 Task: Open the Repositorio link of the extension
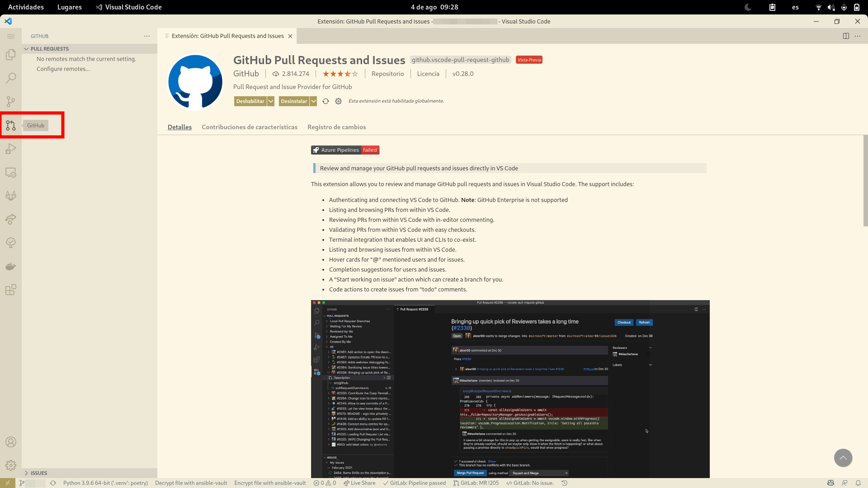(387, 74)
